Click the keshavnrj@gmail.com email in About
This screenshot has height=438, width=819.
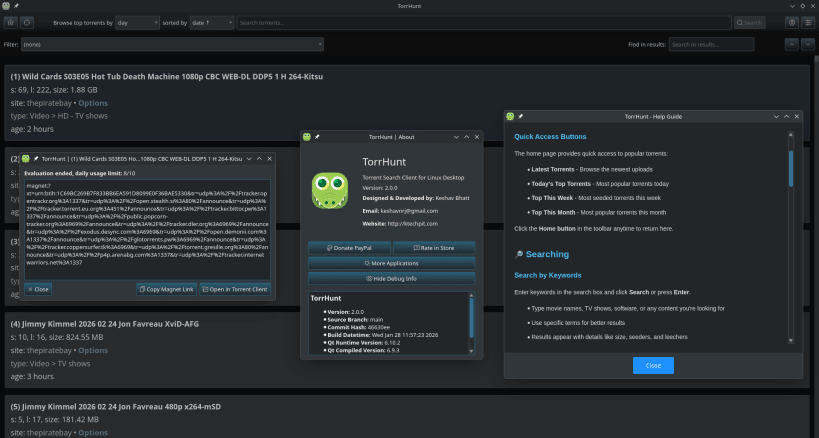tap(409, 211)
